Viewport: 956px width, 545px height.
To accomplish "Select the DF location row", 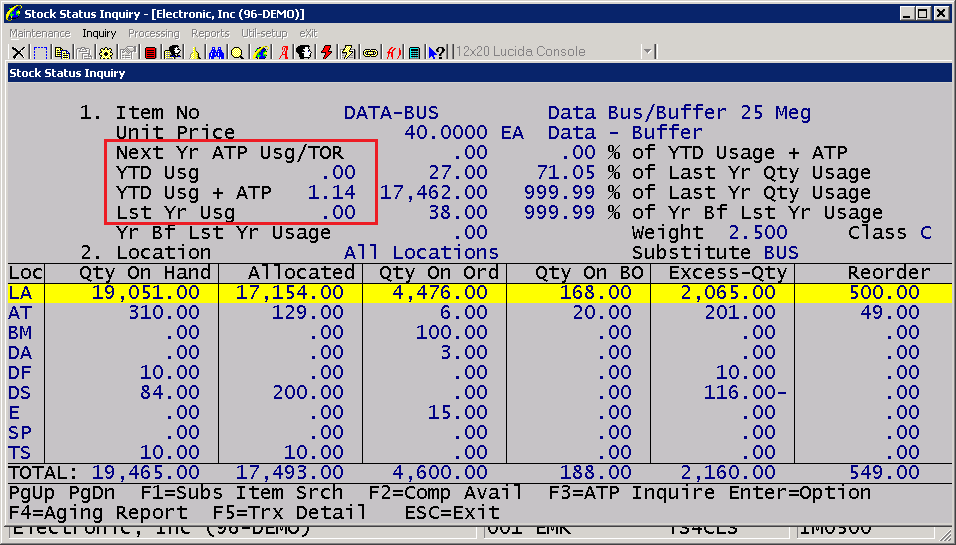I will coord(480,372).
